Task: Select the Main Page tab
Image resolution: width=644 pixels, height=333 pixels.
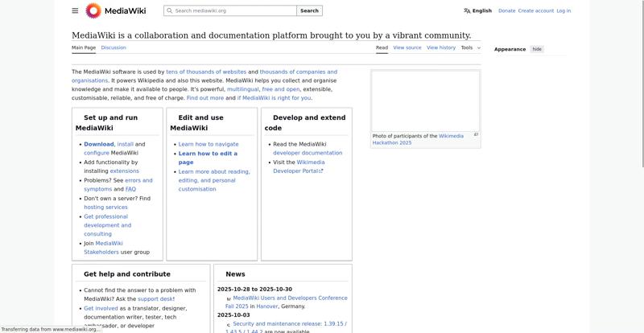Action: pyautogui.click(x=84, y=47)
